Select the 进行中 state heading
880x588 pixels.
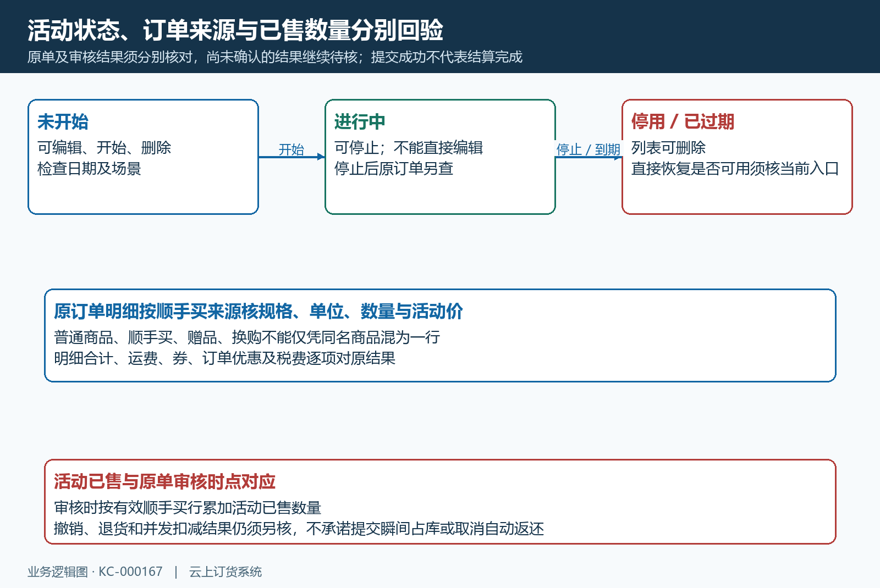(x=360, y=121)
